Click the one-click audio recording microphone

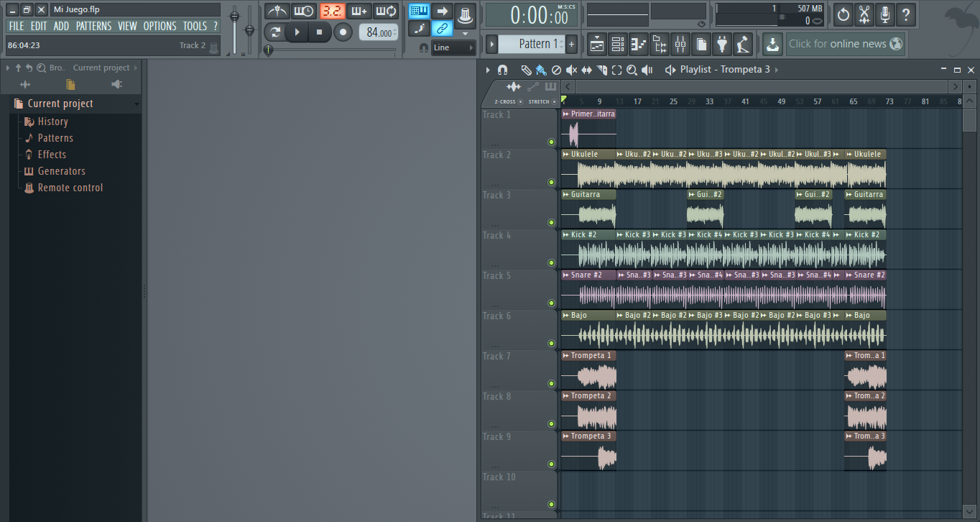(885, 14)
